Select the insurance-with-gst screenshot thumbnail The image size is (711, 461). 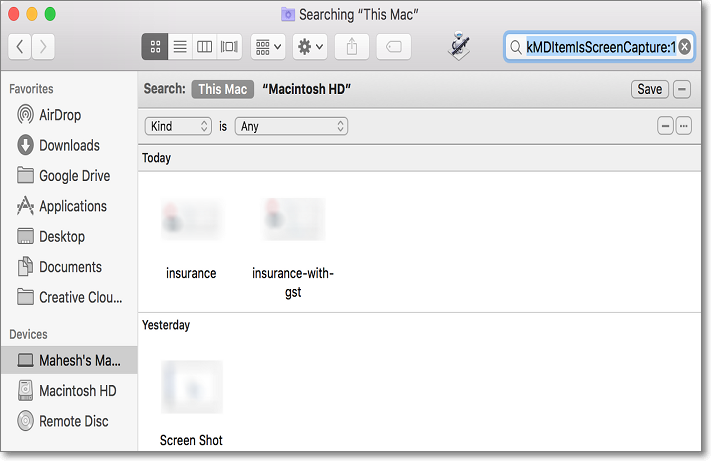tap(292, 220)
